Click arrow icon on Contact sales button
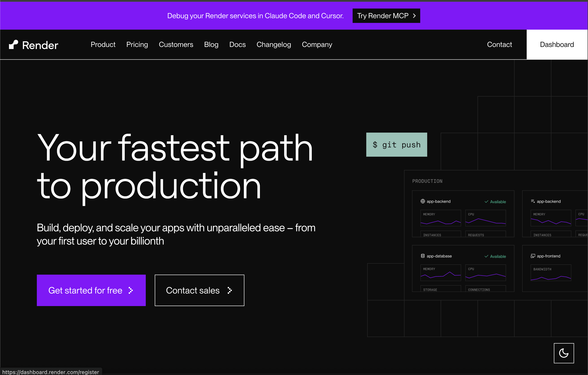The width and height of the screenshot is (588, 375). (230, 290)
